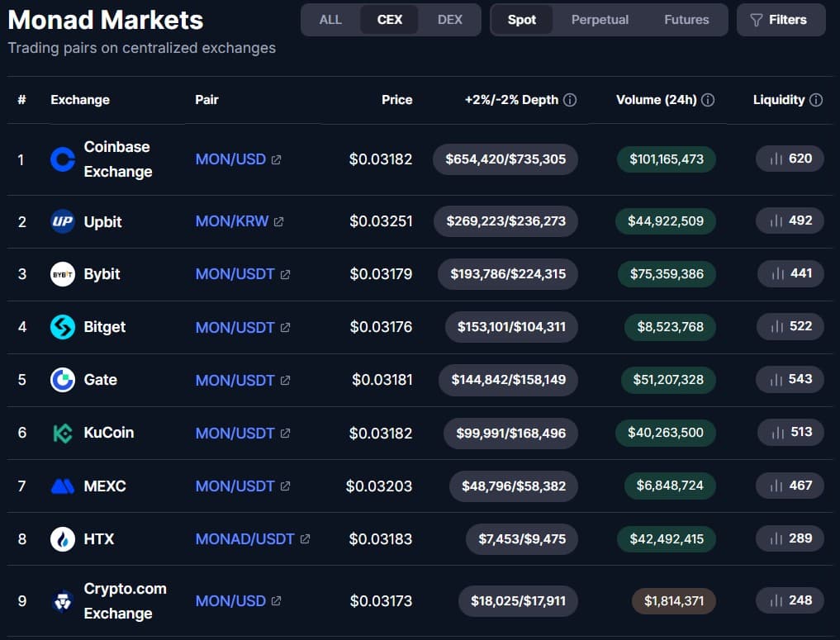
Task: Click info icon next to +2%/-2% Depth
Action: [570, 100]
